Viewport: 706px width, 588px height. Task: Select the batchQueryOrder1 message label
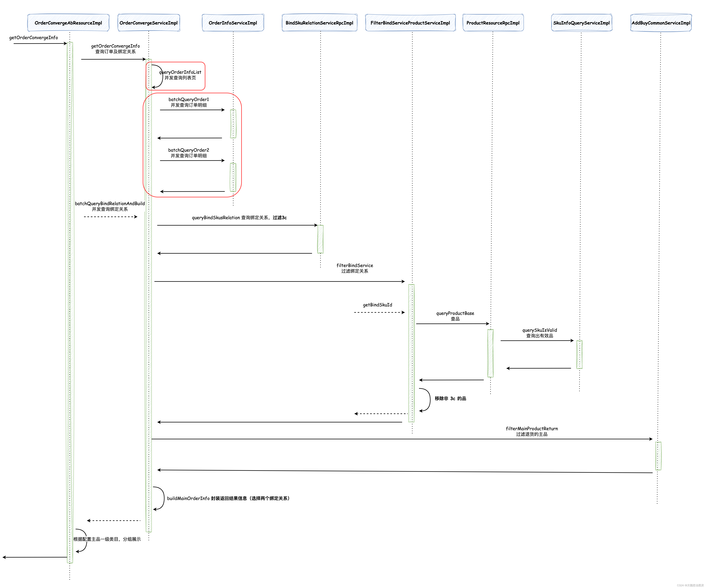coord(189,99)
